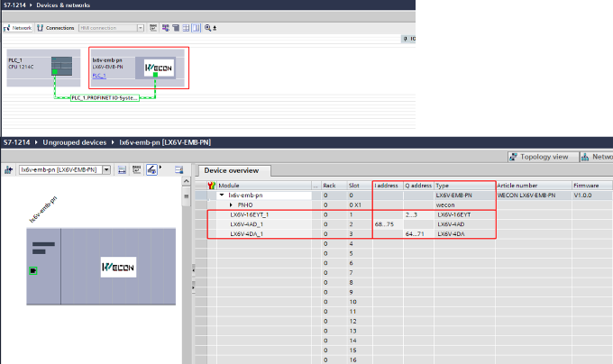The width and height of the screenshot is (613, 364).
Task: Open the lx6v-emb-pn device selector dropdown
Action: point(107,169)
